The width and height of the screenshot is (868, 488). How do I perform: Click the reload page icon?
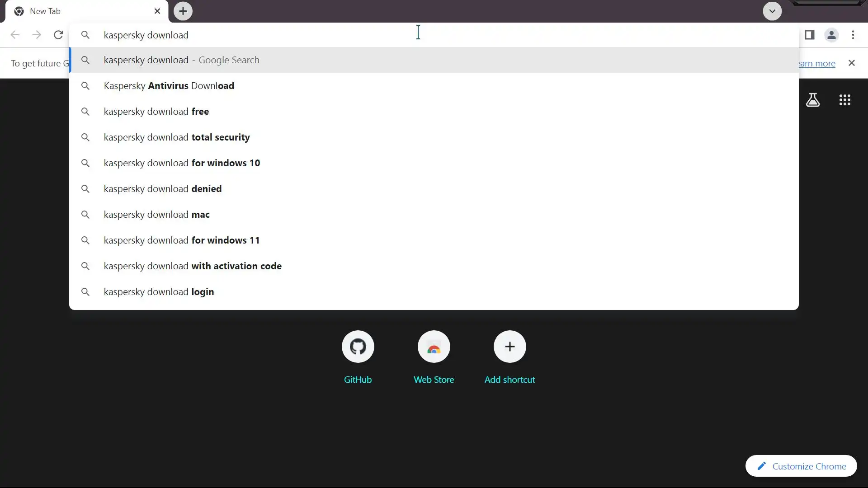[58, 35]
